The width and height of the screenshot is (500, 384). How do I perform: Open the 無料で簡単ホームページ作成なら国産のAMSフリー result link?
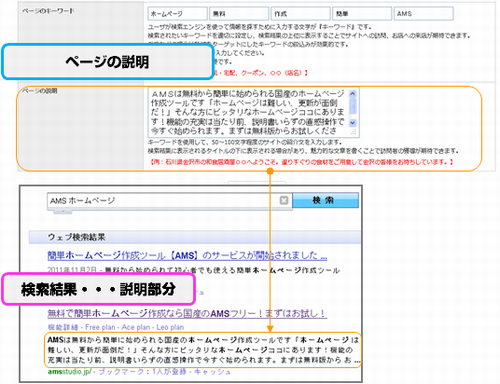coord(187,313)
